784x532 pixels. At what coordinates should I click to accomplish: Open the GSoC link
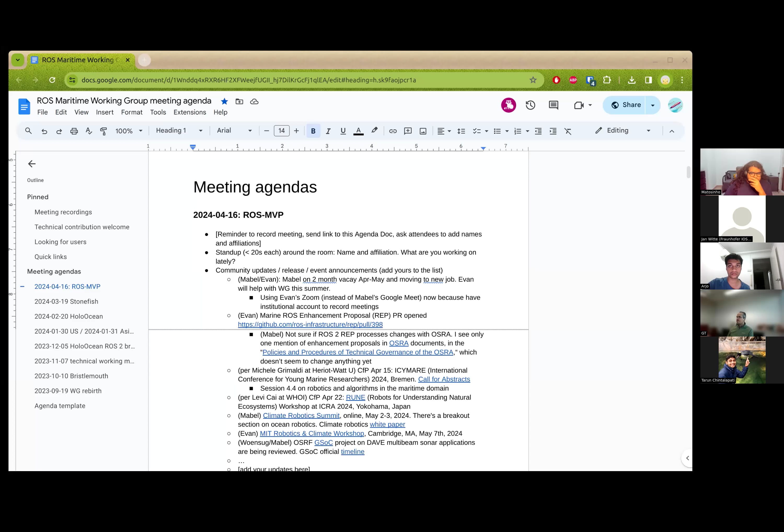click(323, 443)
